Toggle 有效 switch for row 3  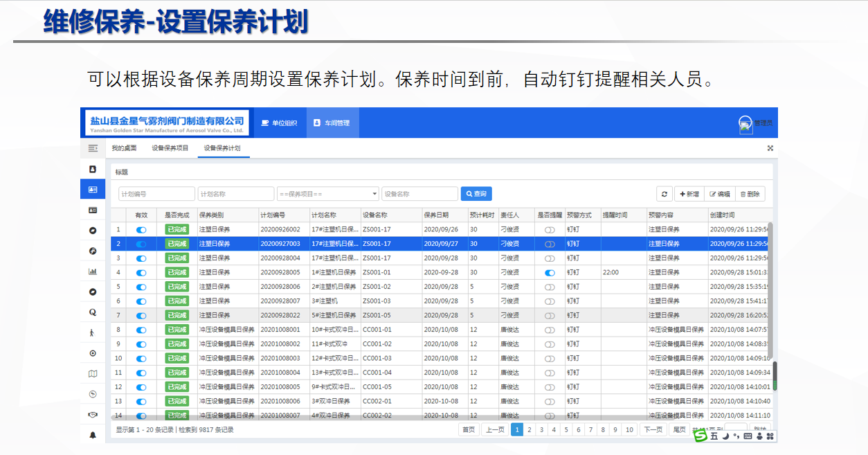coord(141,258)
